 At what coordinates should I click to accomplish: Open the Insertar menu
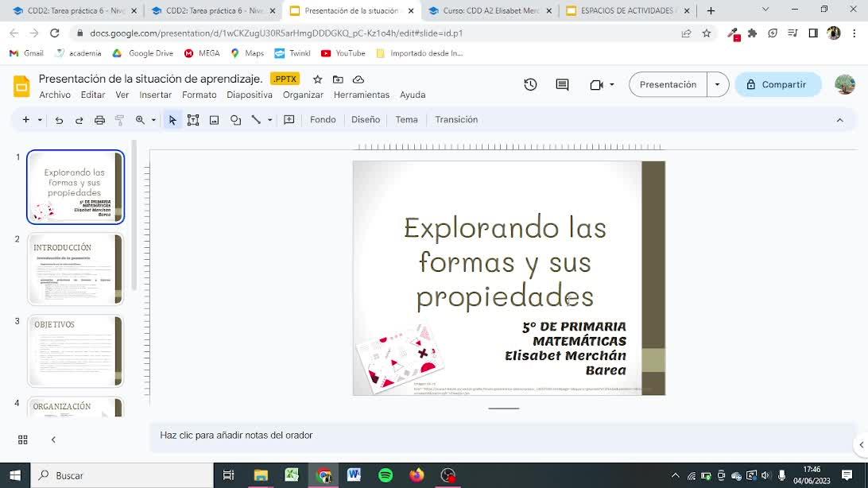(x=155, y=95)
